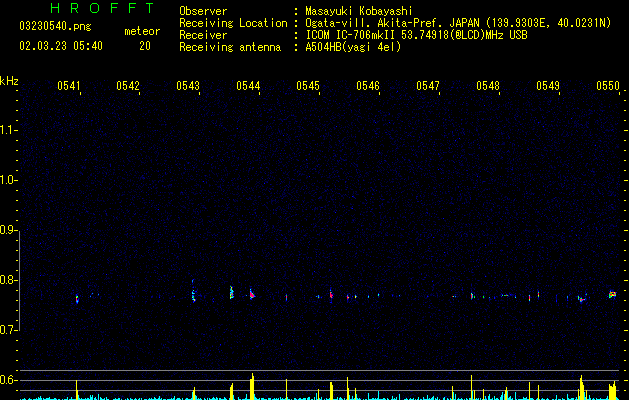Click the 0.8 frequency axis label
The width and height of the screenshot is (629, 400).
pyautogui.click(x=9, y=280)
